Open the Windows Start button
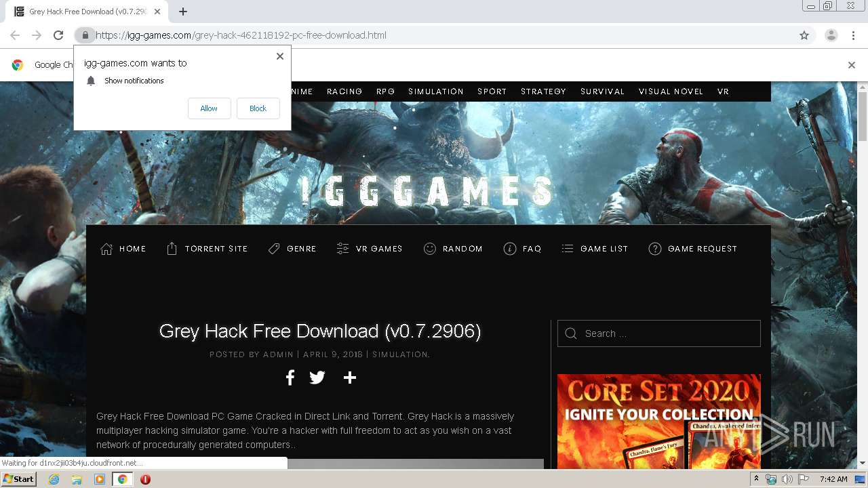 click(x=18, y=479)
